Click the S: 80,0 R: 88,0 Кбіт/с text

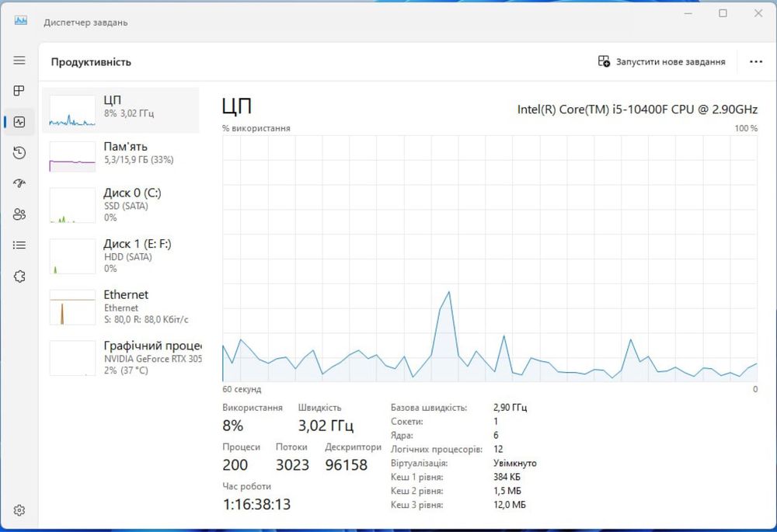point(146,319)
